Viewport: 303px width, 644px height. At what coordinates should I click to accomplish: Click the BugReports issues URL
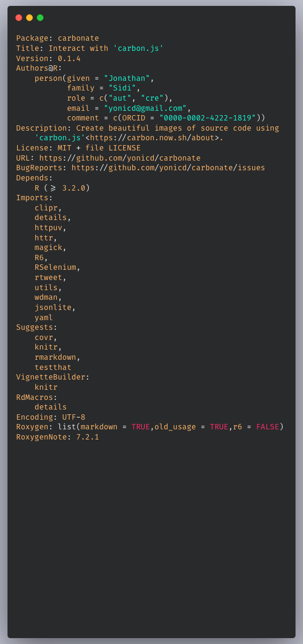tap(168, 168)
